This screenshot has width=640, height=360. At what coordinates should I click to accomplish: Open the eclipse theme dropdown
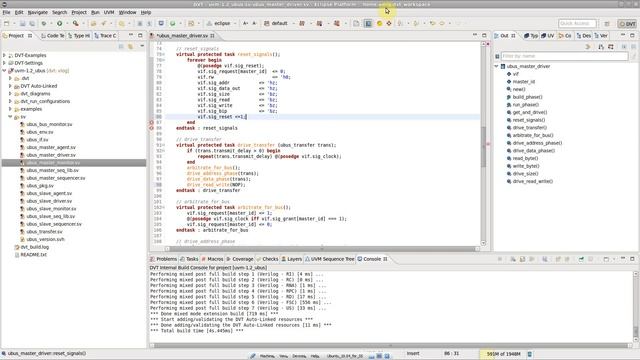click(235, 24)
